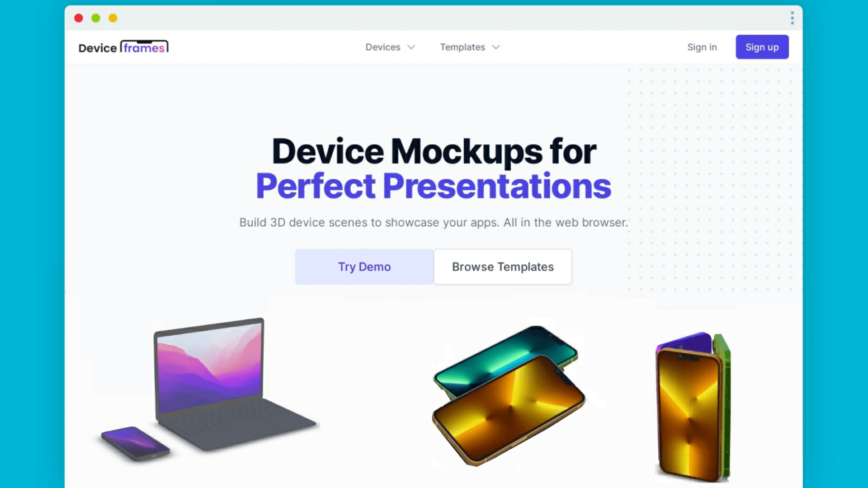The height and width of the screenshot is (488, 868).
Task: Open the Templates dropdown menu
Action: tap(470, 47)
